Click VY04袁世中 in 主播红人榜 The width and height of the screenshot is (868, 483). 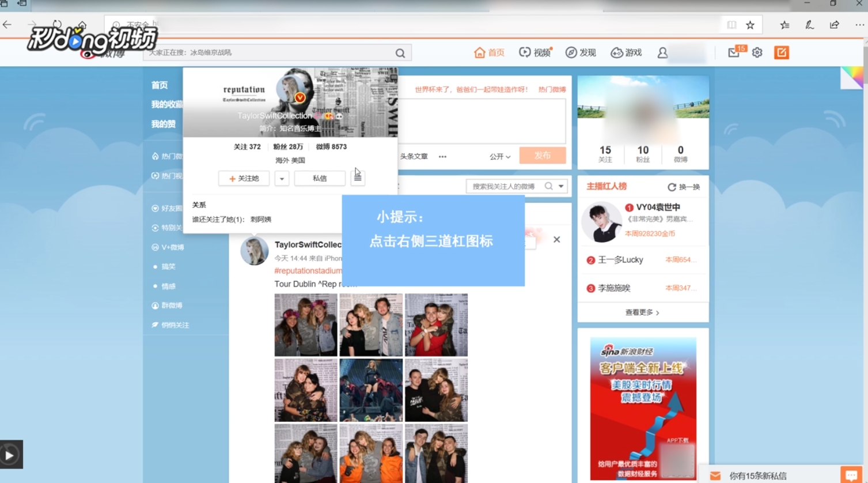[658, 207]
